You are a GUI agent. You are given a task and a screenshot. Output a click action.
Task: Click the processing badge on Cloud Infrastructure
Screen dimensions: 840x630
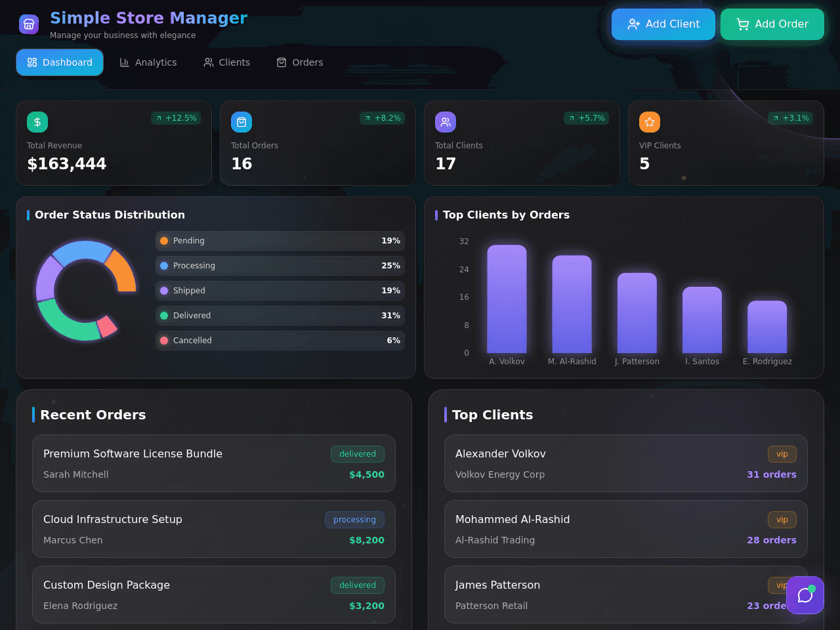pyautogui.click(x=354, y=520)
